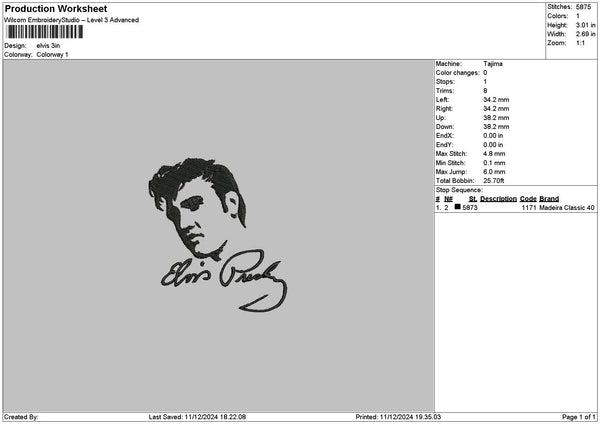Click the Zoom value "1:1"
The width and height of the screenshot is (600, 424).
tap(580, 43)
